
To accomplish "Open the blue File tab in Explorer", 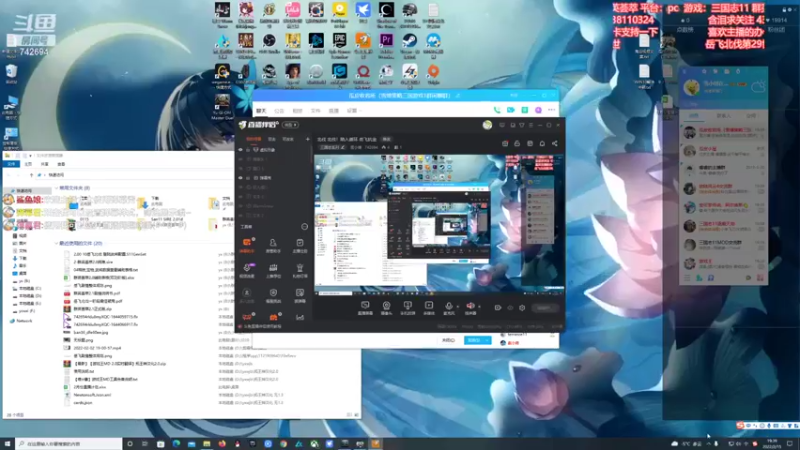I will 11,164.
